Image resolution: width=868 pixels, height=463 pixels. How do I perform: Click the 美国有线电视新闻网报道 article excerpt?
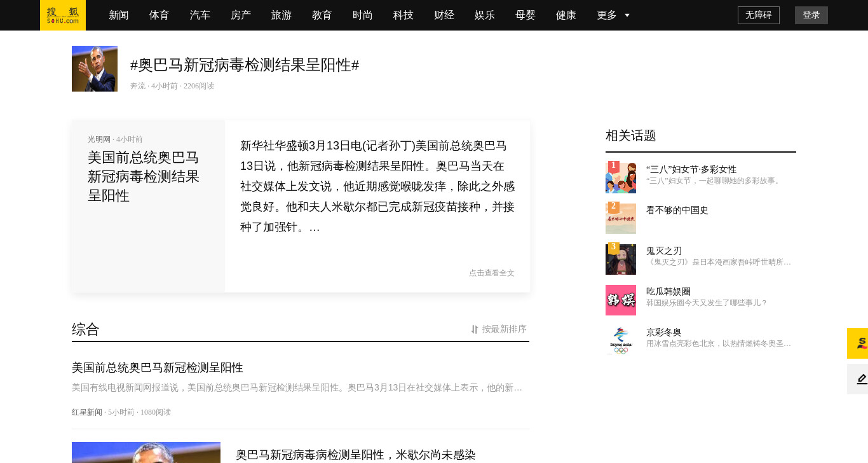[297, 388]
